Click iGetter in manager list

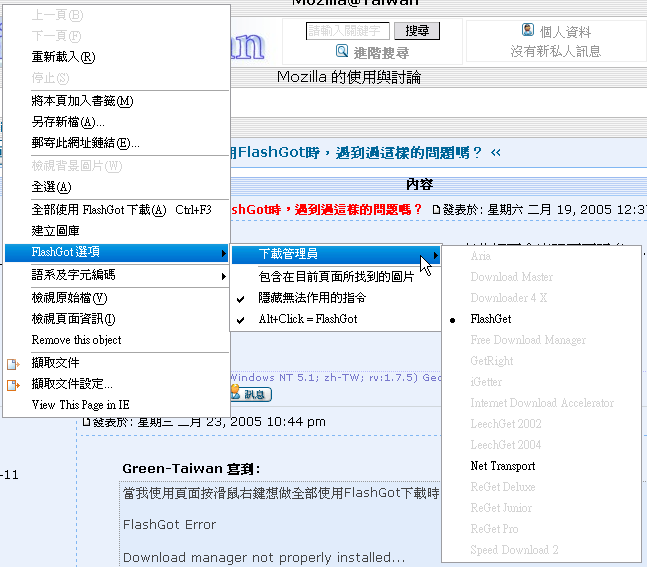pyautogui.click(x=541, y=382)
